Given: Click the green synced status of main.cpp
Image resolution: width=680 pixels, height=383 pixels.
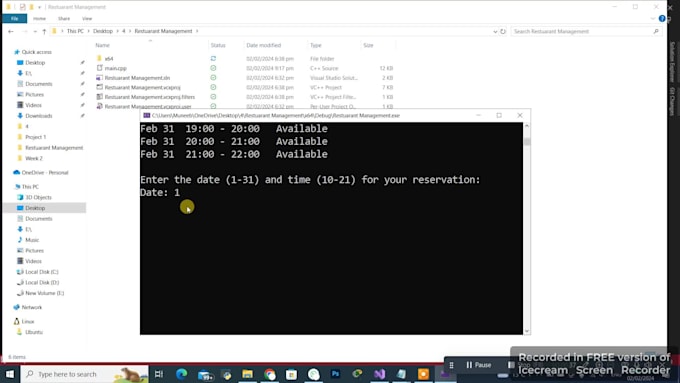Looking at the screenshot, I should click(213, 68).
